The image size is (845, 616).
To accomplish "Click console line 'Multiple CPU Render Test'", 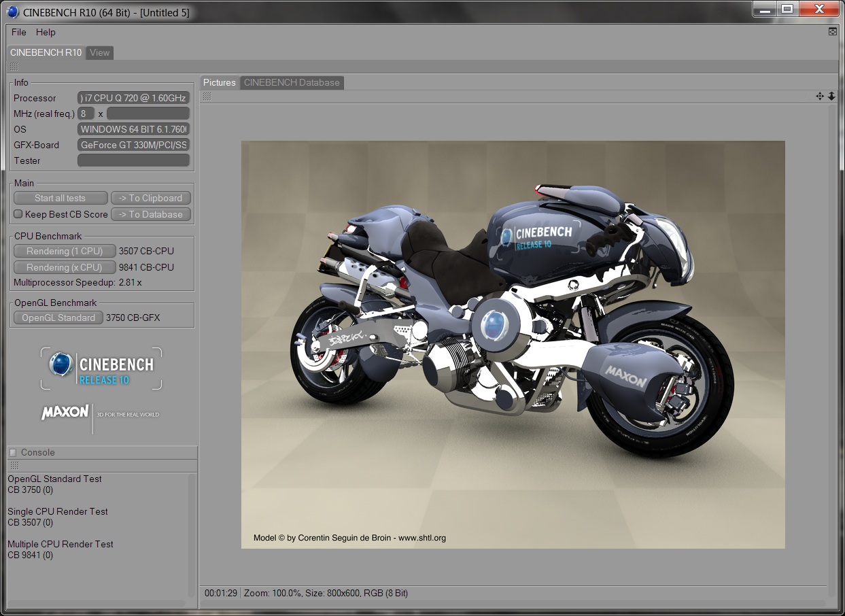I will 61,544.
